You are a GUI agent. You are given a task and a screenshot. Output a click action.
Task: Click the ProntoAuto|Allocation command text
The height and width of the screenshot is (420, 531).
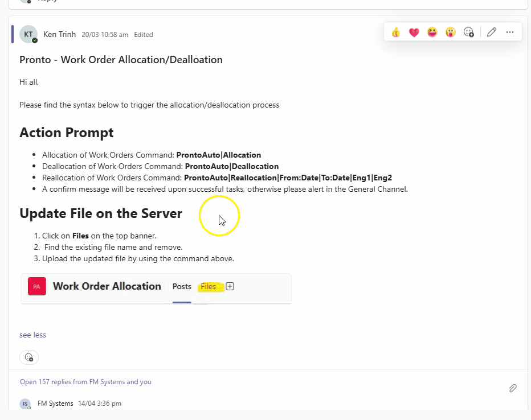219,155
